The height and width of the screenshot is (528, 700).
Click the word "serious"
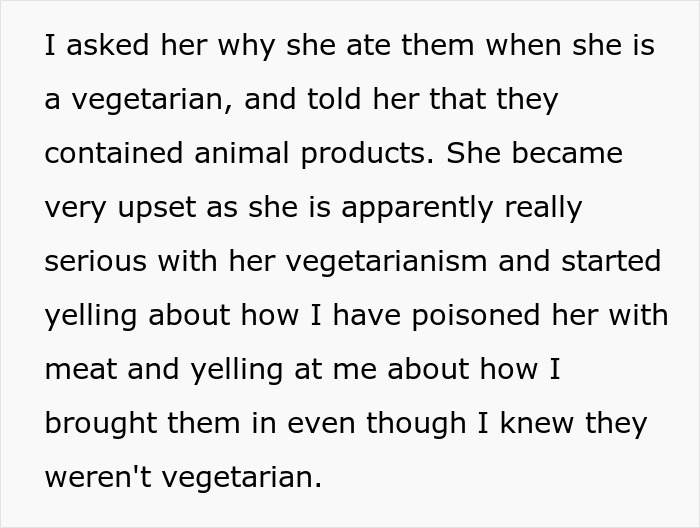[96, 261]
